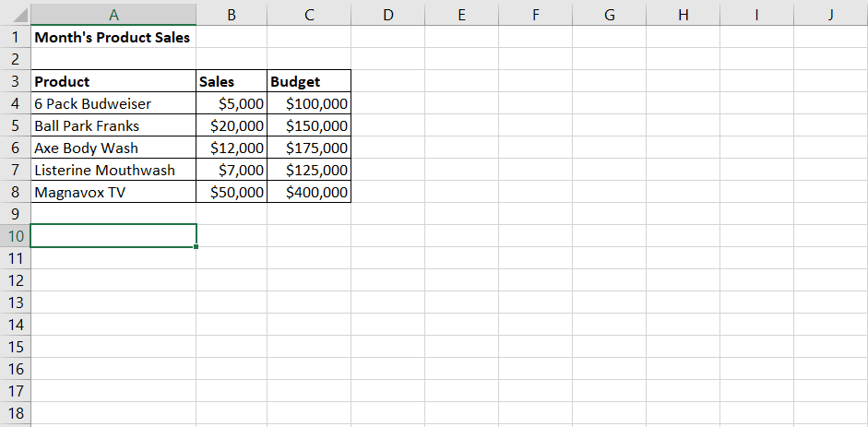868x427 pixels.
Task: Select row 15 header
Action: 16,347
